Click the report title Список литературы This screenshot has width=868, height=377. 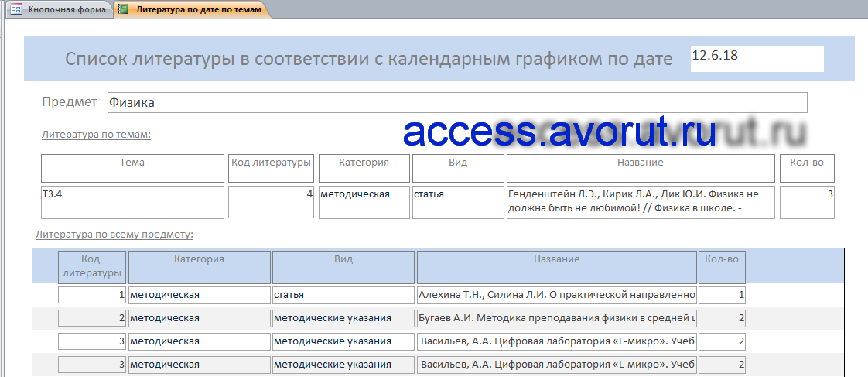(x=369, y=59)
